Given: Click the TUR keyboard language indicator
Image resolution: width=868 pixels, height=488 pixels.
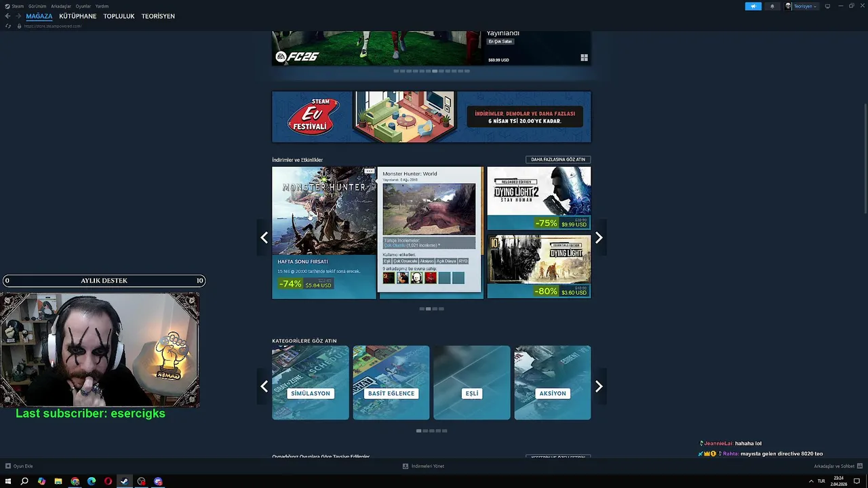Looking at the screenshot, I should 821,481.
